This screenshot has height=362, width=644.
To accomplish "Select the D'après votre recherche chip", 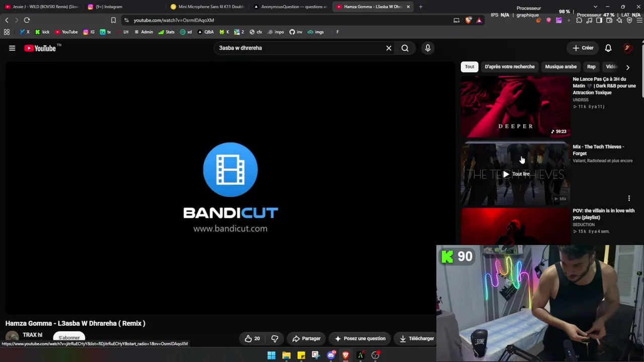I will pos(510,67).
